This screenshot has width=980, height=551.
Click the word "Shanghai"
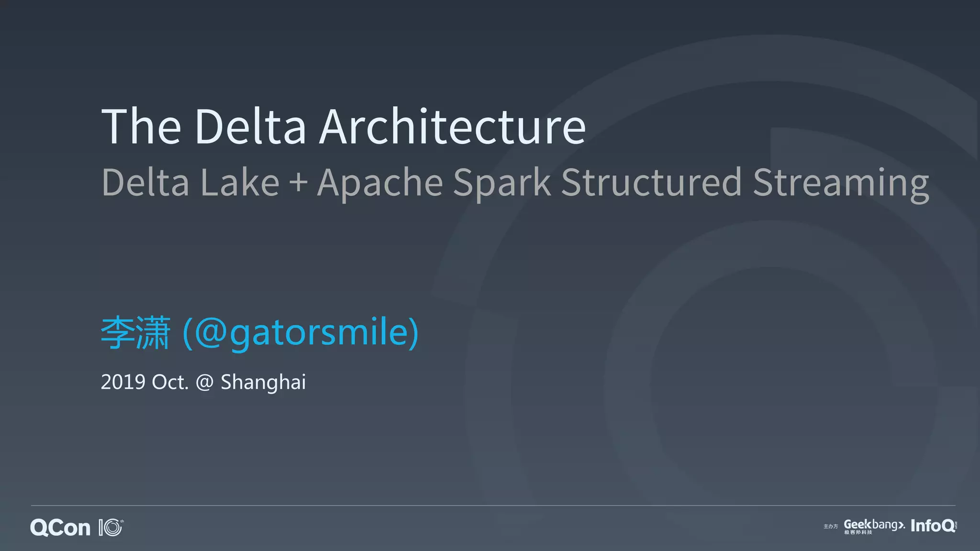[263, 382]
